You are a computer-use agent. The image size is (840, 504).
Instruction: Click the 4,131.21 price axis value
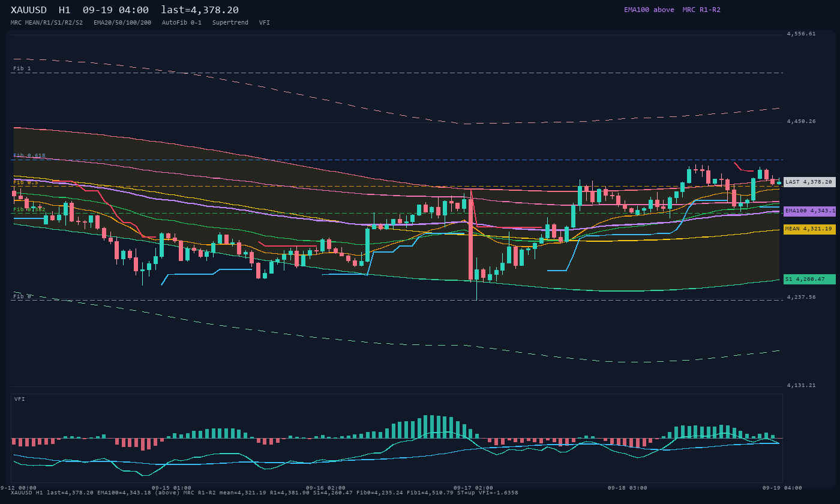coord(801,385)
